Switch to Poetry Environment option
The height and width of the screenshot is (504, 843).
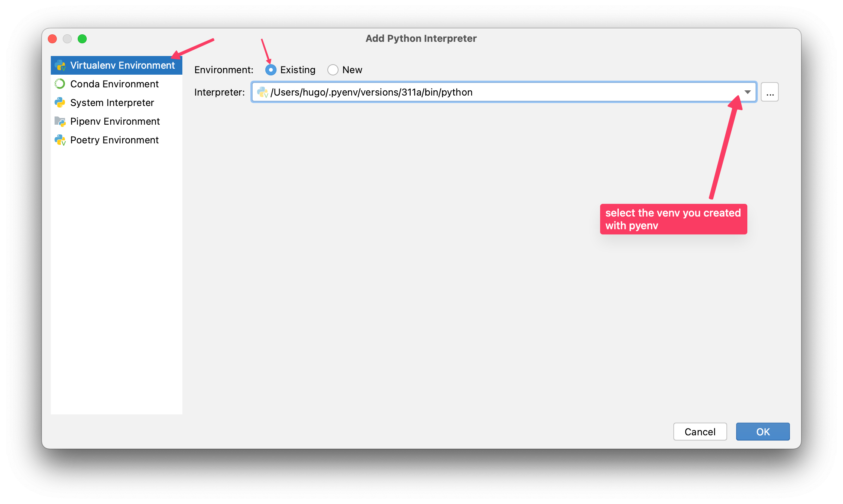tap(114, 140)
